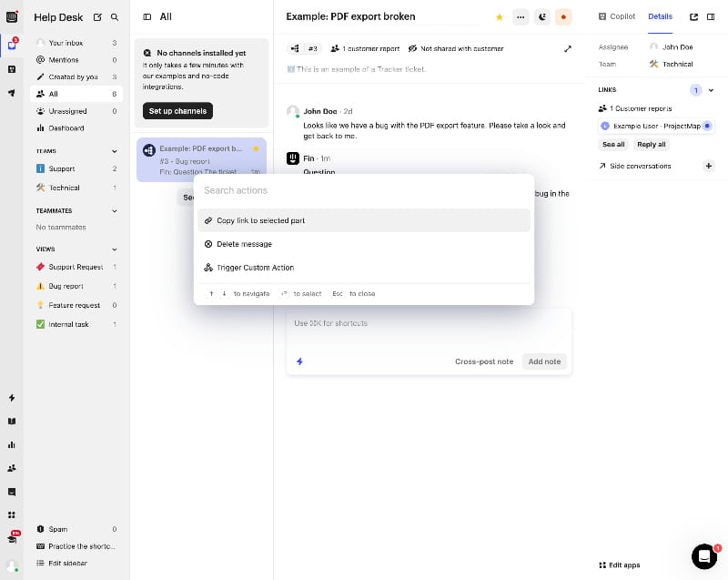This screenshot has width=728, height=580.
Task: Open the App Store grid icon in left rail
Action: tap(12, 514)
